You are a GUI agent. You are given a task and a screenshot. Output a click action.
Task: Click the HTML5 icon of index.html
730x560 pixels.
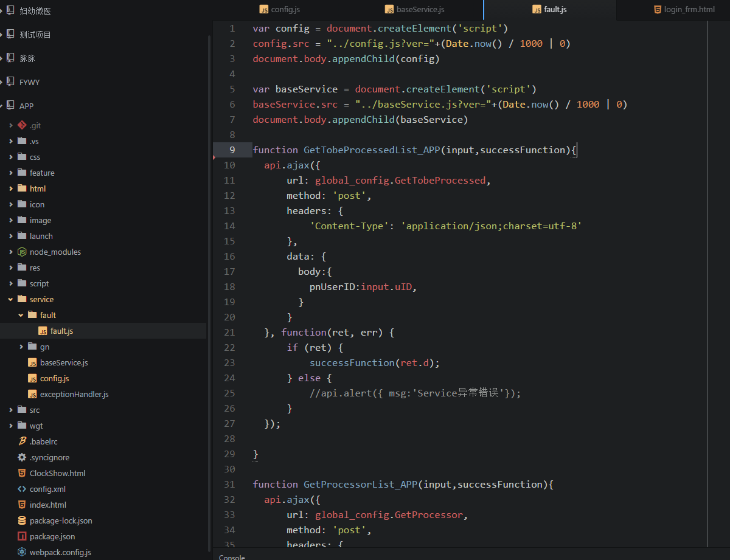[22, 505]
